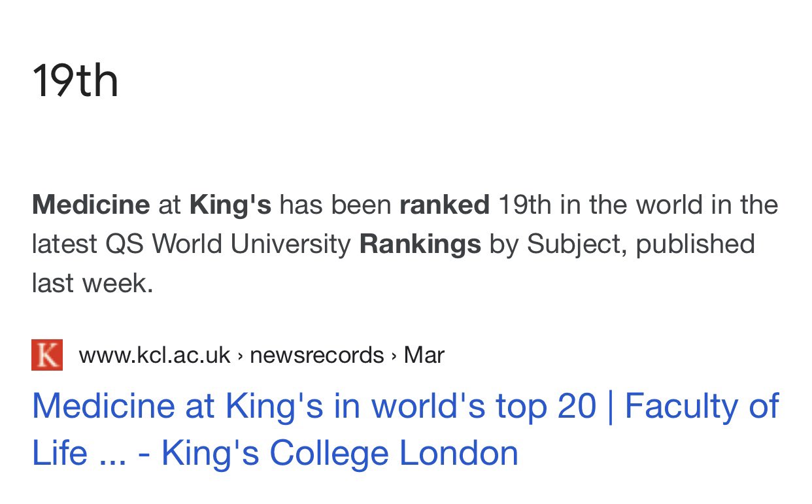Image resolution: width=812 pixels, height=504 pixels.
Task: Click the bold 'King's' in the snippet
Action: (x=230, y=205)
